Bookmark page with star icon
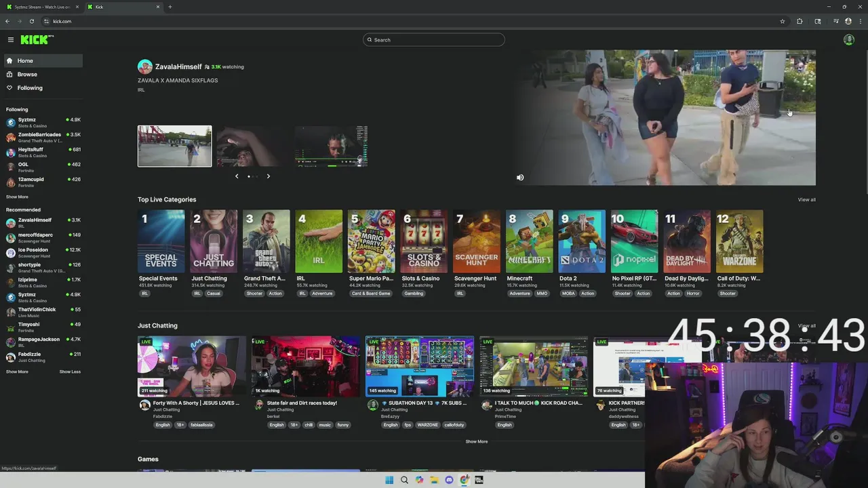Viewport: 868px width, 488px height. click(782, 21)
